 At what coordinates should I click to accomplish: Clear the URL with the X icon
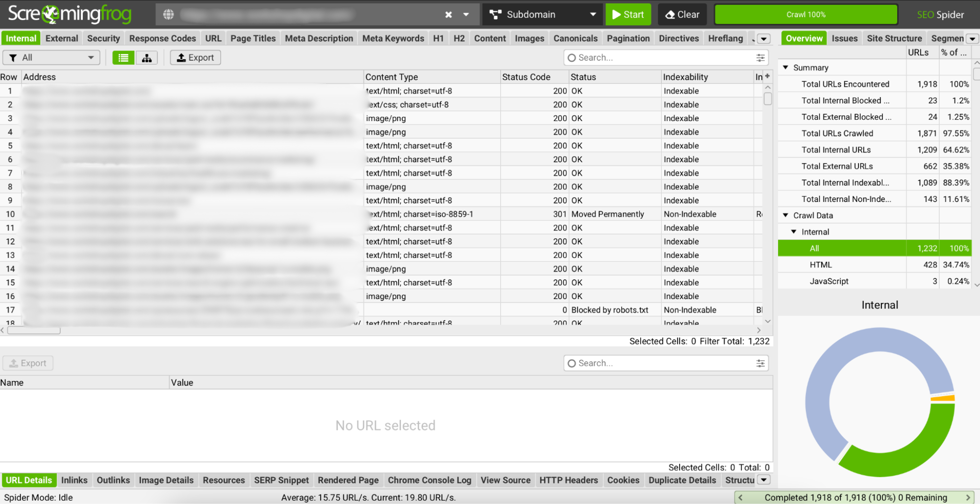tap(448, 15)
